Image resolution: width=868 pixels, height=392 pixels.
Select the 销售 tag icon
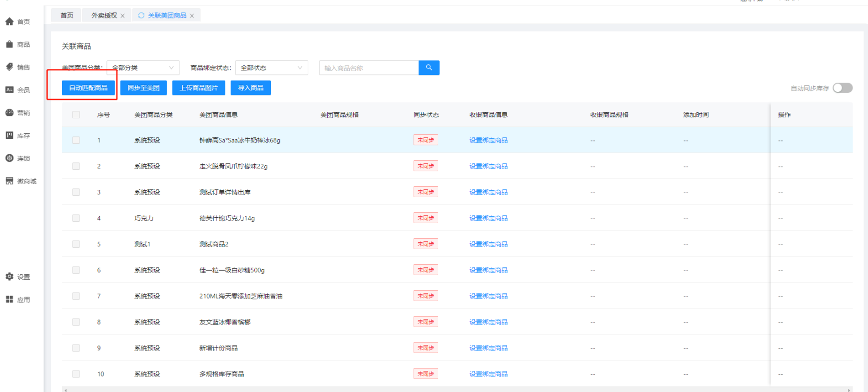9,67
